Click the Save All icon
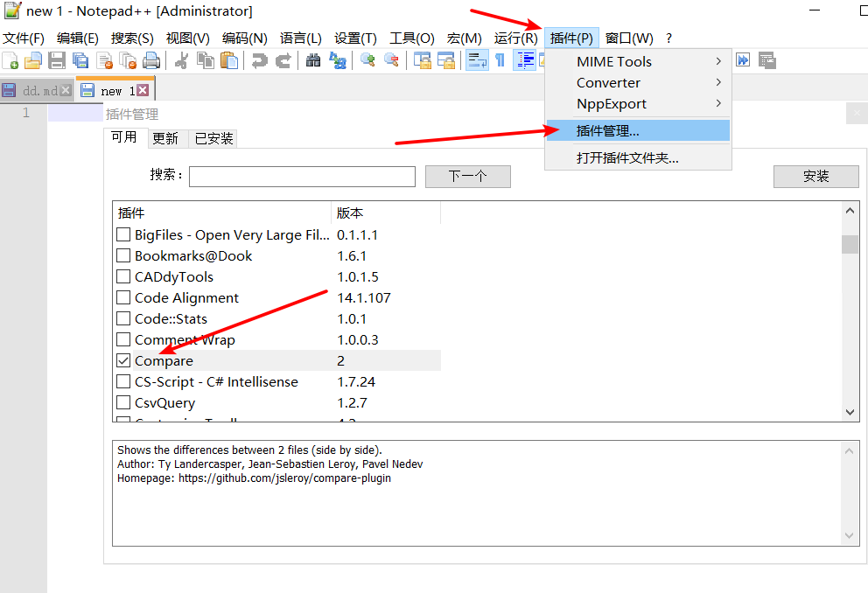Viewport: 868px width, 593px height. pos(80,60)
